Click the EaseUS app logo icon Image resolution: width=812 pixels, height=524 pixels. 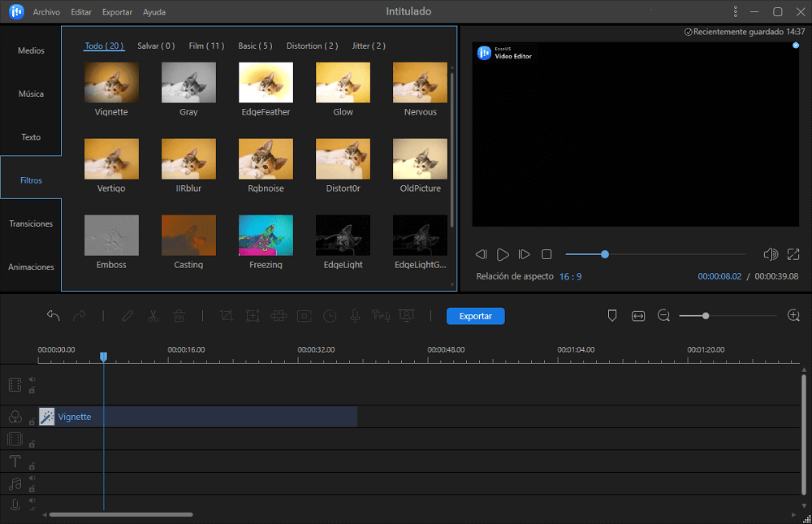16,11
